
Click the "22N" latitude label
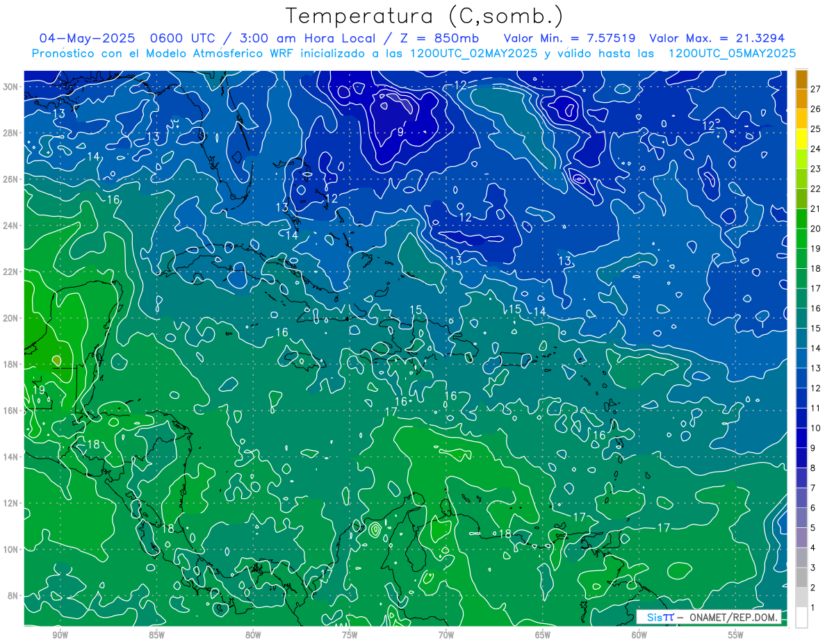(x=10, y=272)
